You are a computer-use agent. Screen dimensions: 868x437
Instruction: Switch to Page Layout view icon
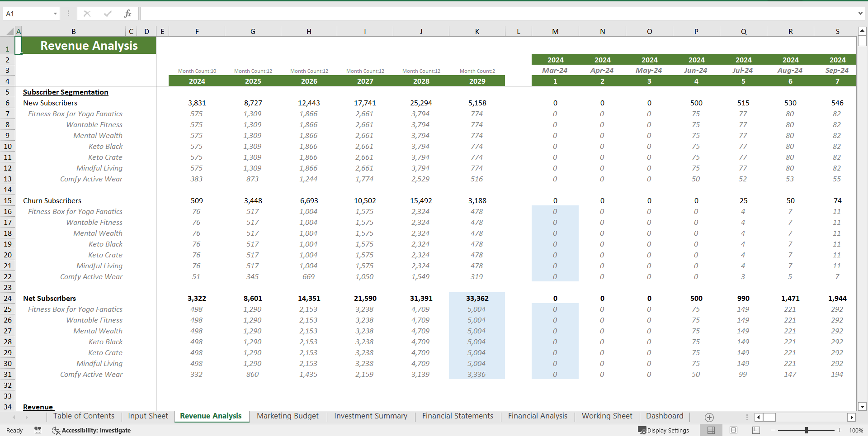pos(734,430)
